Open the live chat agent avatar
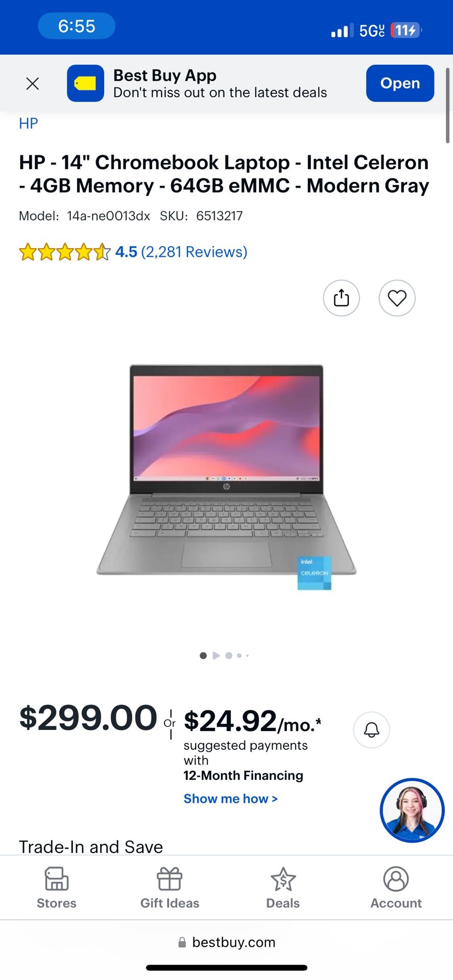 (x=412, y=810)
